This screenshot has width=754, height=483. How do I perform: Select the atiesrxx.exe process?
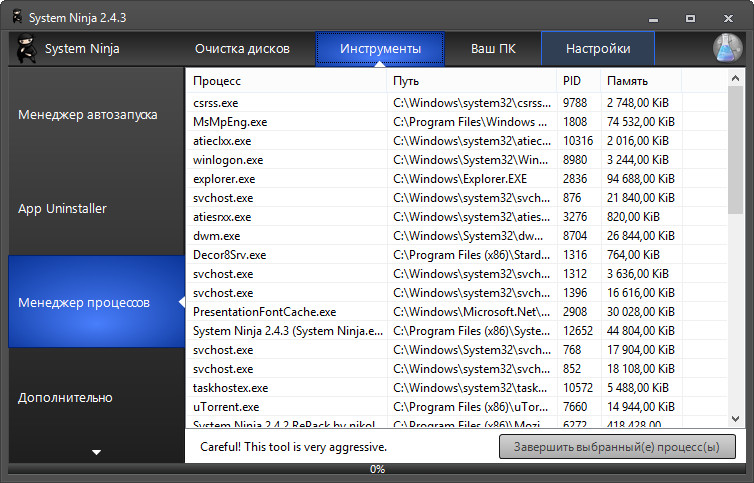pyautogui.click(x=456, y=217)
